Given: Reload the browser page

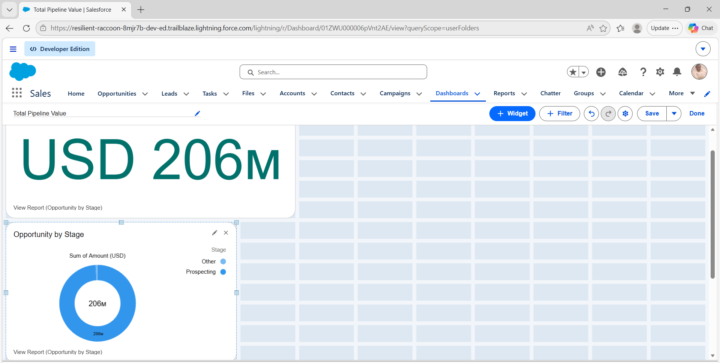Looking at the screenshot, I should pyautogui.click(x=26, y=28).
